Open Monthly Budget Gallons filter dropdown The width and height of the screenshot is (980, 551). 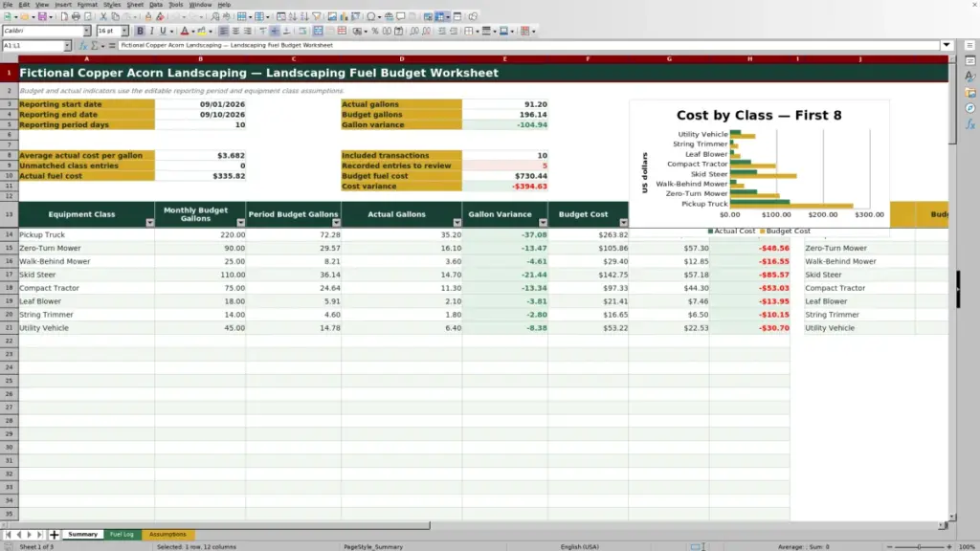pyautogui.click(x=240, y=223)
